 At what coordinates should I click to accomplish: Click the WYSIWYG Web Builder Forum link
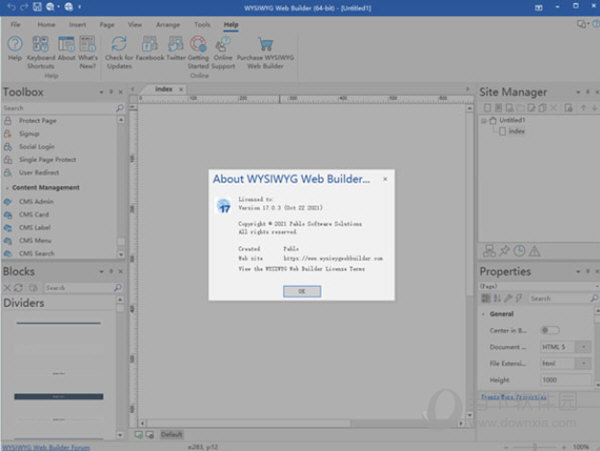coord(46,447)
